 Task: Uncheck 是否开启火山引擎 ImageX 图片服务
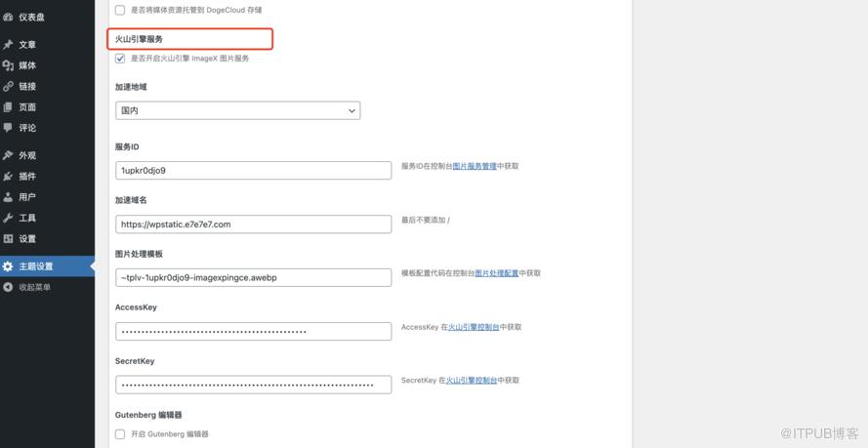(x=120, y=59)
